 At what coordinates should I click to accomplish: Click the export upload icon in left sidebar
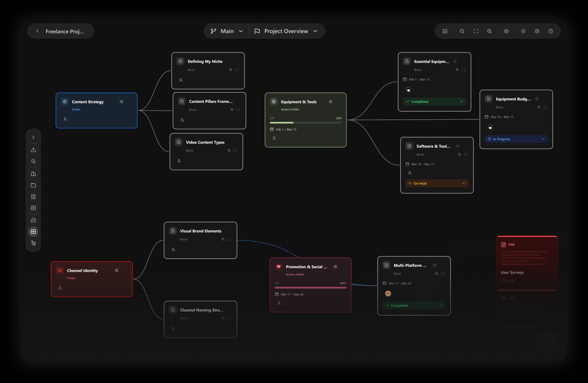(x=33, y=150)
